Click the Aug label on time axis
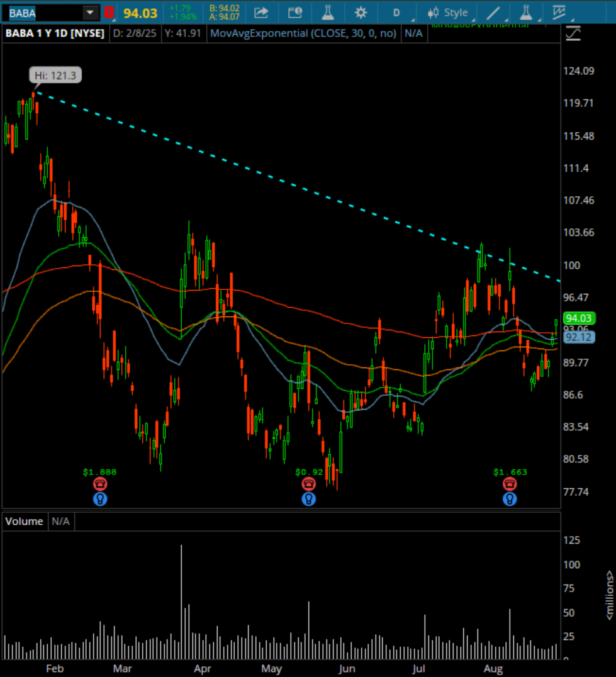Image resolution: width=616 pixels, height=677 pixels. coord(493,669)
